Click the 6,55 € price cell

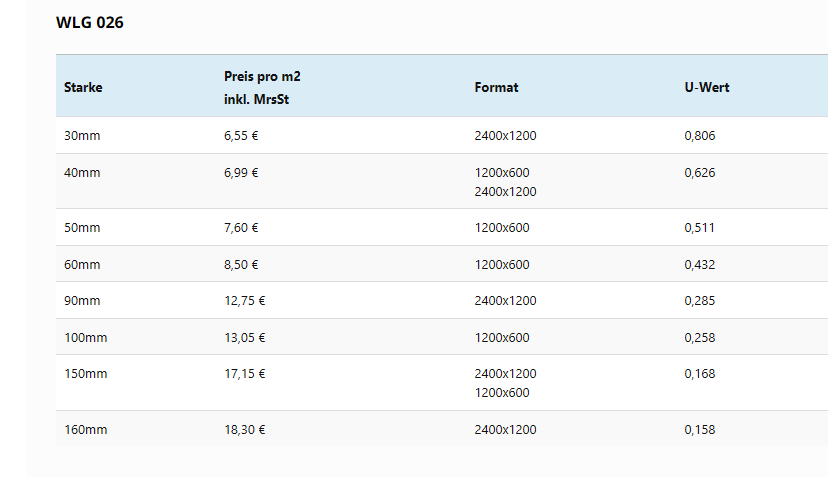click(241, 136)
